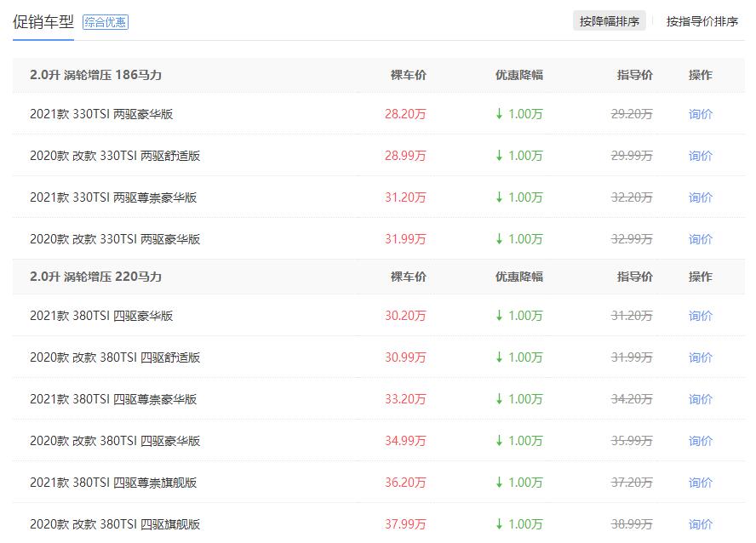The height and width of the screenshot is (543, 756).
Task: Select model 2021款 330TSI 两驱豪华版
Action: pos(101,114)
